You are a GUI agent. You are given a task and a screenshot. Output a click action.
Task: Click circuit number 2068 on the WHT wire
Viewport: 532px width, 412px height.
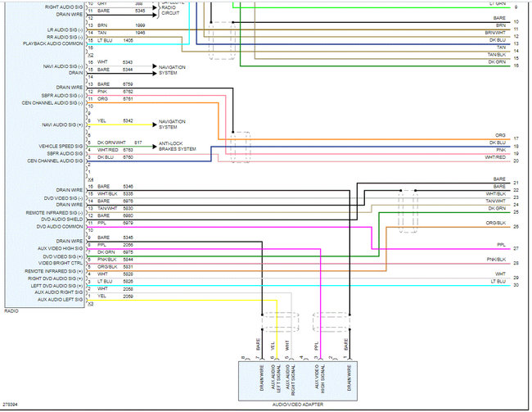(128, 289)
